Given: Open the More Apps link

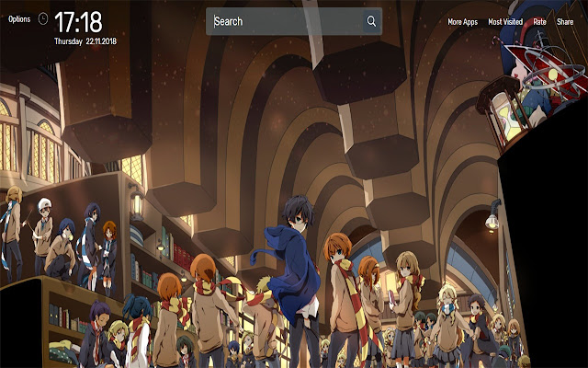Looking at the screenshot, I should click(463, 22).
